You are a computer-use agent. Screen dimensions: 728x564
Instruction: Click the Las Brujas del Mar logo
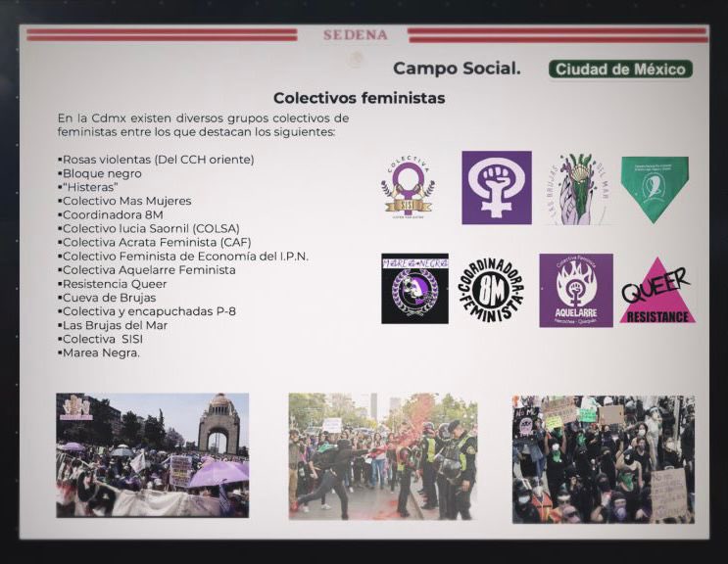578,189
